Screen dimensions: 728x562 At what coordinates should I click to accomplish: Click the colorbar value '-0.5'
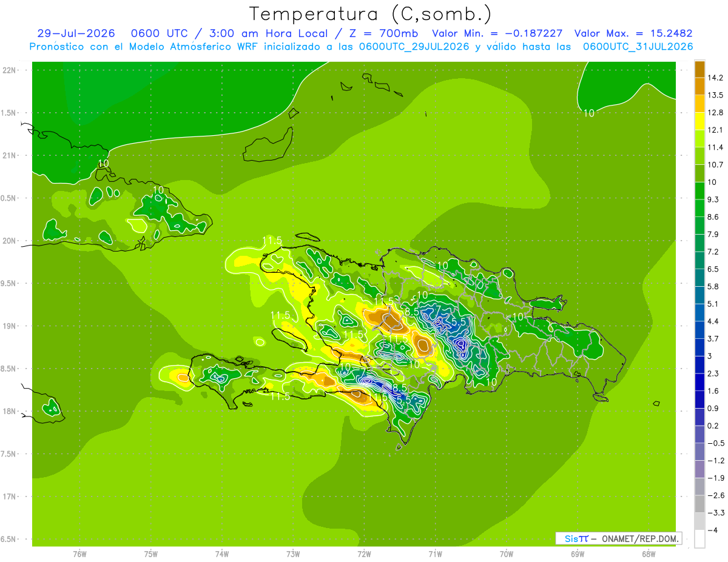pyautogui.click(x=715, y=443)
